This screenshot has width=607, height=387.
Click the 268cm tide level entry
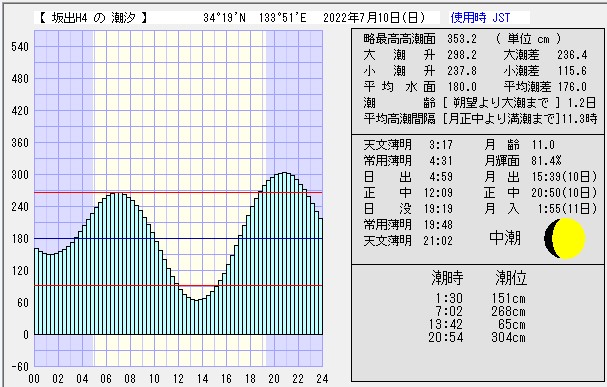pyautogui.click(x=508, y=312)
